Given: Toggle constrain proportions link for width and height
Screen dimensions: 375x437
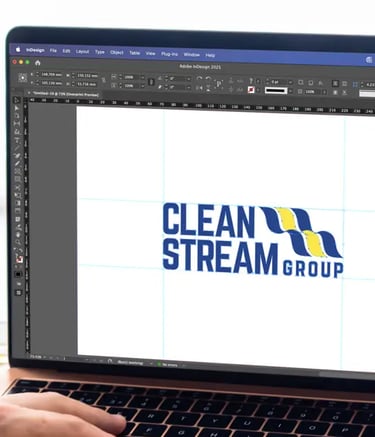Looking at the screenshot, I should pos(104,80).
